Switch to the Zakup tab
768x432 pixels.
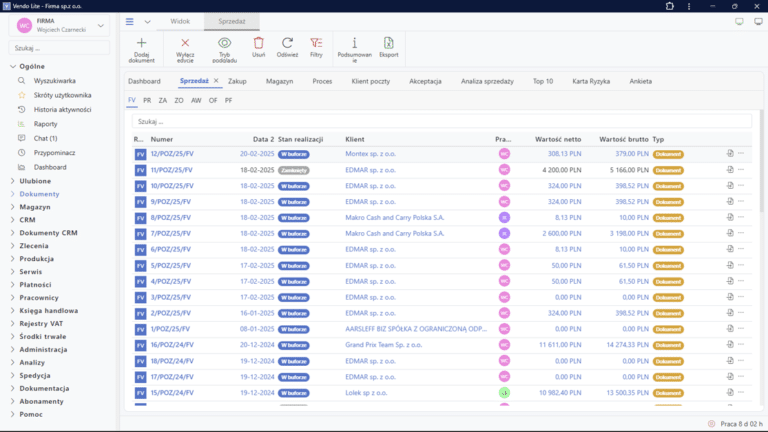[237, 81]
